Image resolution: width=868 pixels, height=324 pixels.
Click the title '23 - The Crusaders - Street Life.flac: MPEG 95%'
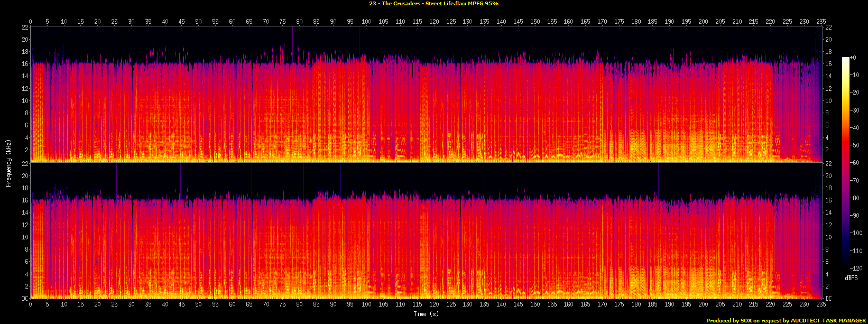pos(433,3)
